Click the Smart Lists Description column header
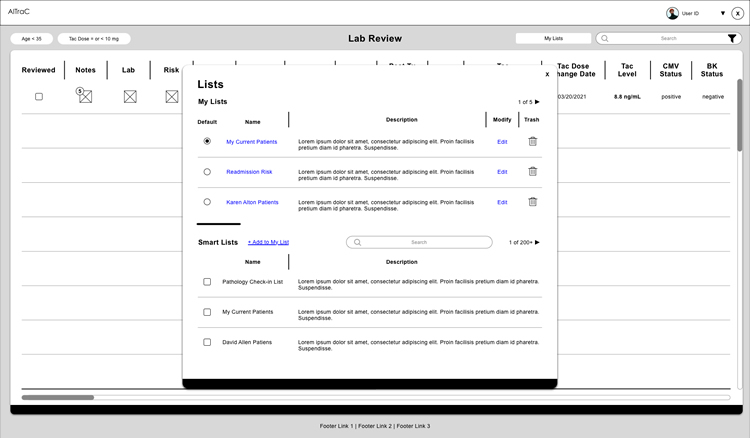Image resolution: width=750 pixels, height=438 pixels. pyautogui.click(x=402, y=262)
